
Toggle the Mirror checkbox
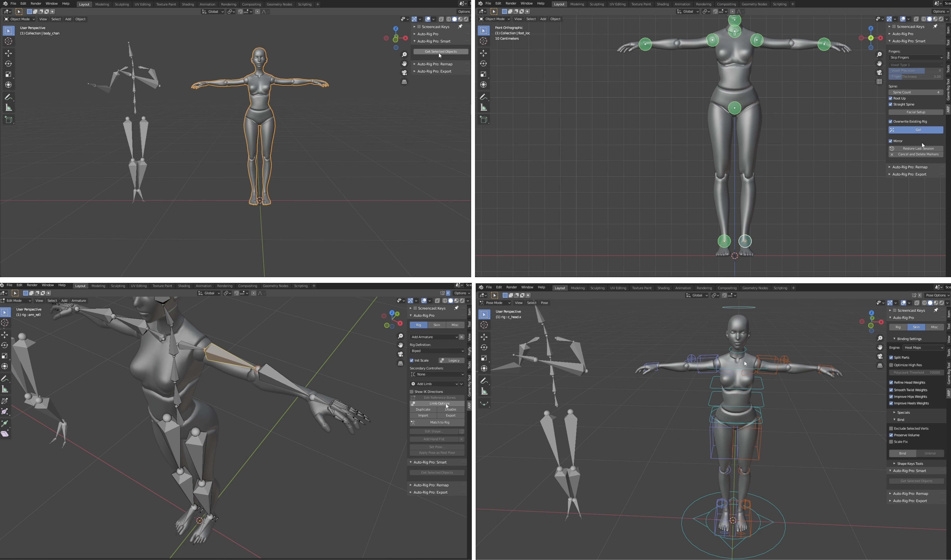point(891,141)
